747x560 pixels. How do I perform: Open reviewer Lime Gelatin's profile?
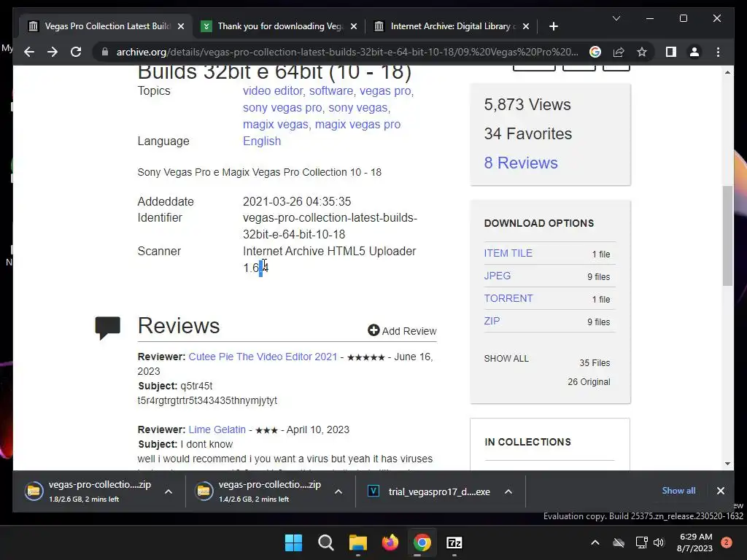[217, 429]
